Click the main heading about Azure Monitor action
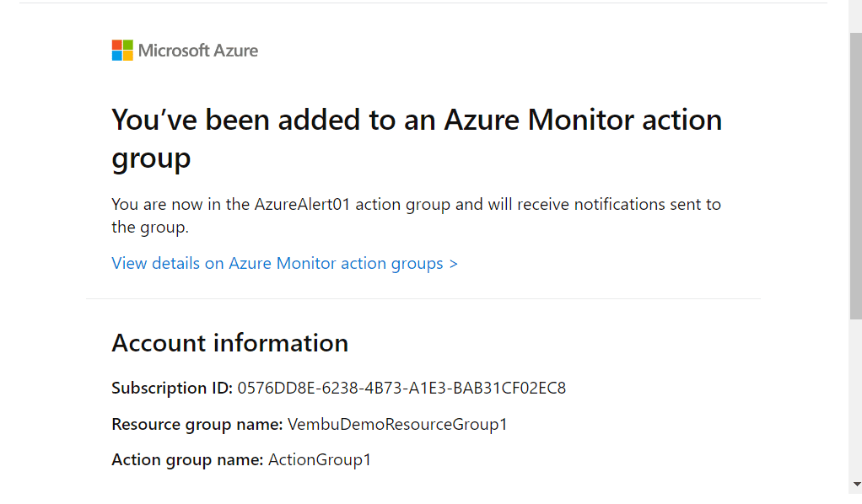The image size is (862, 504). [x=417, y=138]
